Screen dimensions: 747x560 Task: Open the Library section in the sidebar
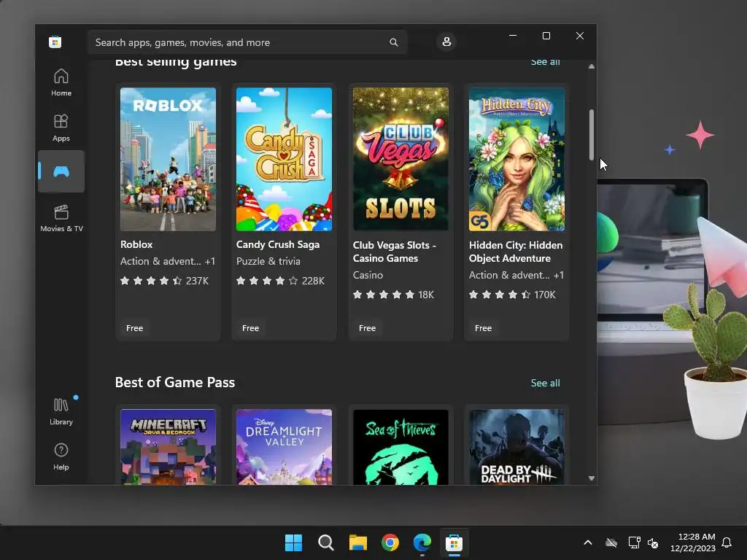pyautogui.click(x=61, y=411)
